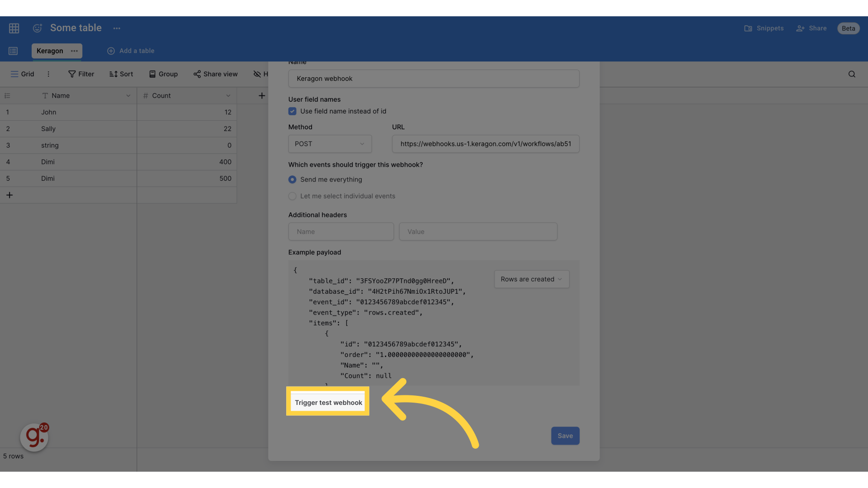This screenshot has width=868, height=488.
Task: Click the search magnifier icon
Action: [852, 74]
